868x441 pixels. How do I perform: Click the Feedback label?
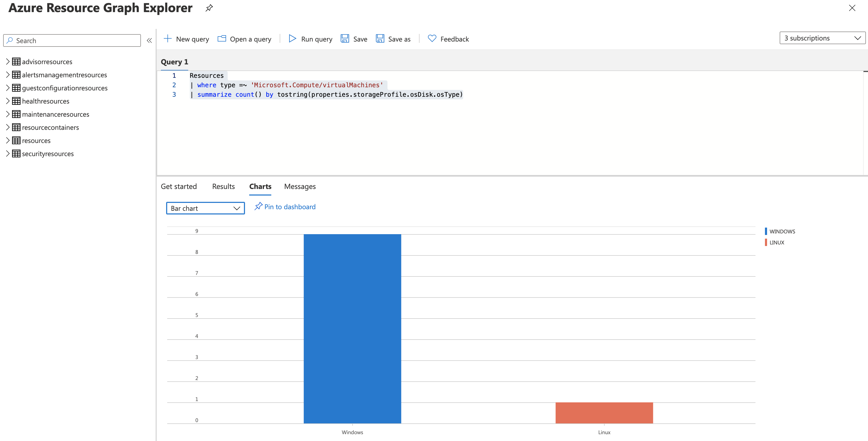pyautogui.click(x=455, y=39)
